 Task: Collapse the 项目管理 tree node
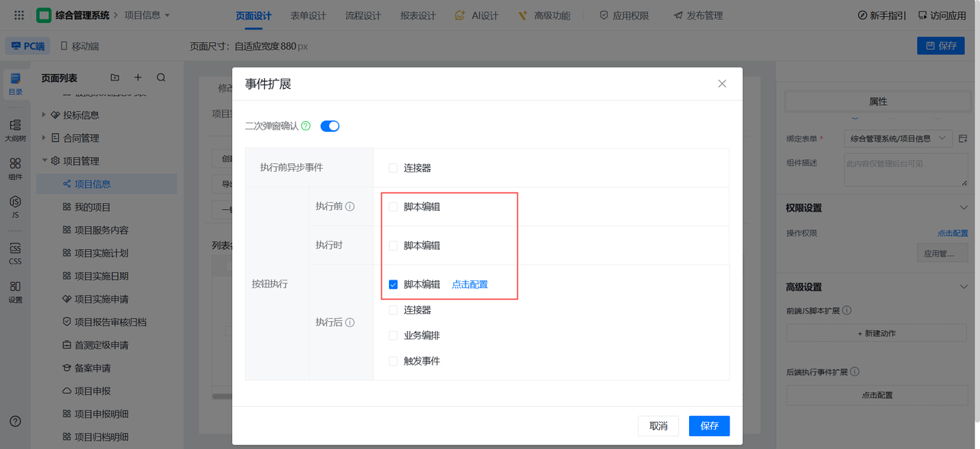point(44,161)
